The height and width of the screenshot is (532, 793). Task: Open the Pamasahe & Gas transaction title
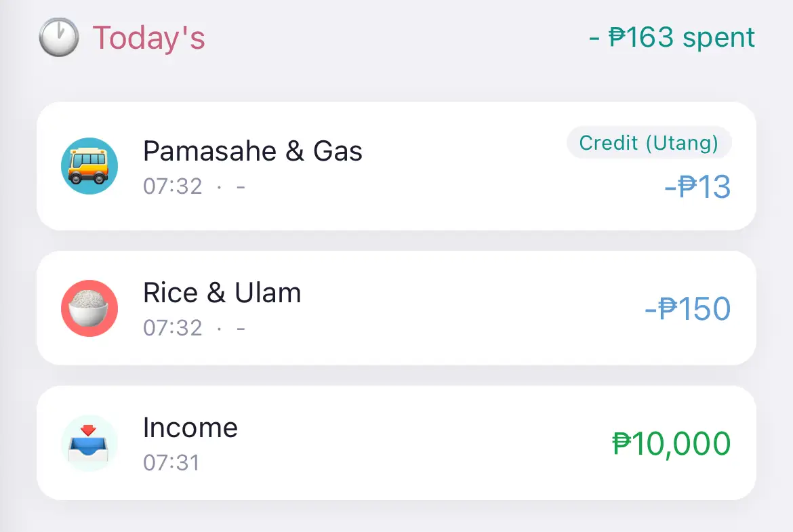coord(253,151)
